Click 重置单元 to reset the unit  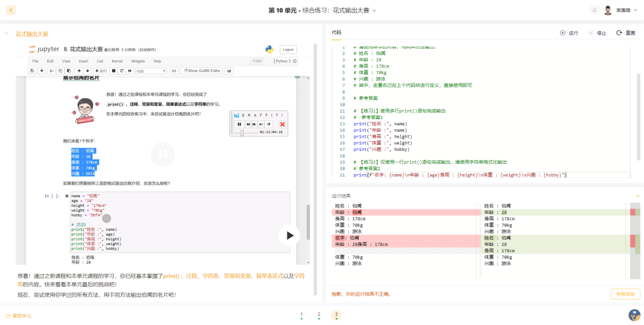[18, 316]
